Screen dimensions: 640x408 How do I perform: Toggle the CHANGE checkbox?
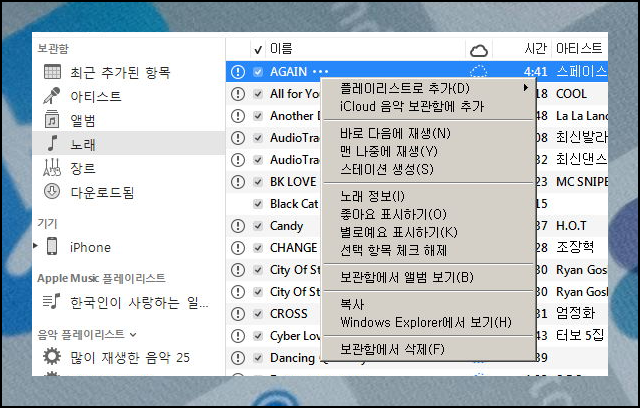(x=258, y=248)
